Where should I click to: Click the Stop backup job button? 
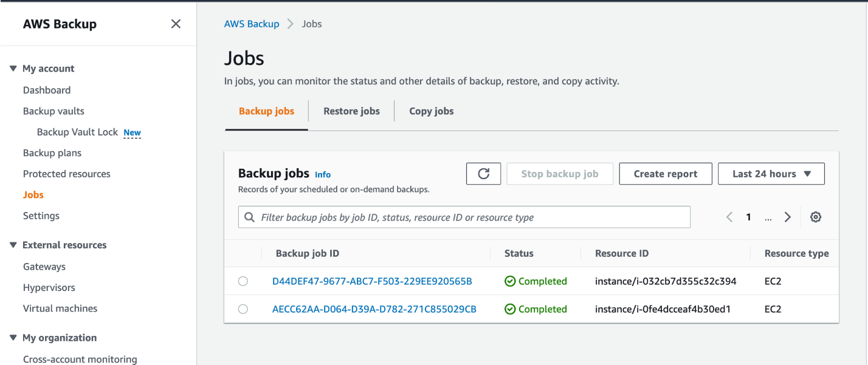(x=560, y=174)
